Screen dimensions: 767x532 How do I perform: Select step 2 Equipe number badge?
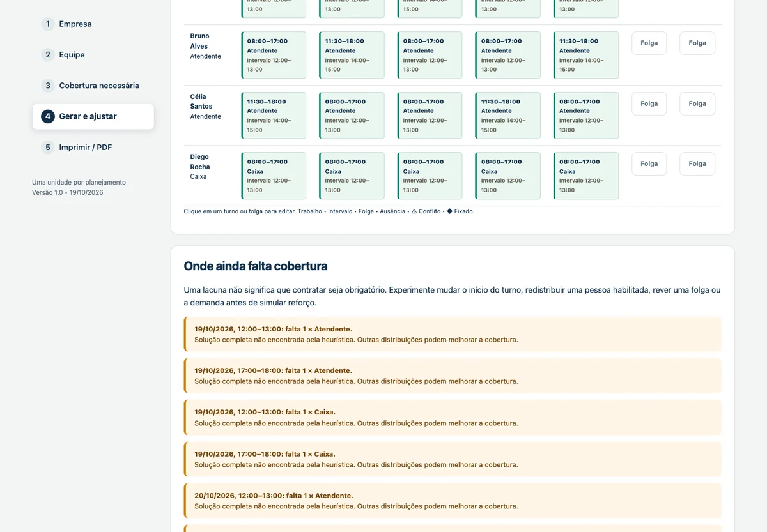tap(47, 55)
